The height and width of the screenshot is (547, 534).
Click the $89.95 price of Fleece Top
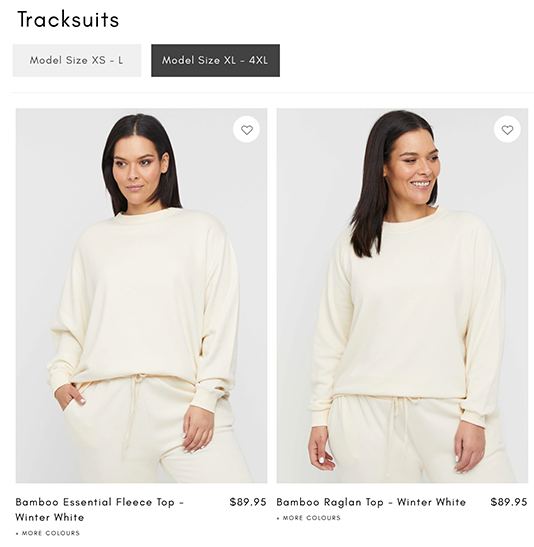click(248, 502)
